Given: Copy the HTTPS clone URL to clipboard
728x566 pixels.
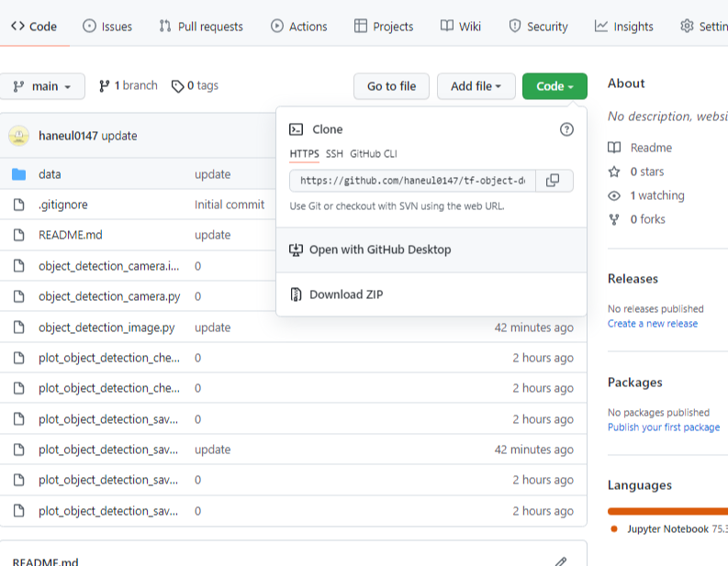Looking at the screenshot, I should pos(553,181).
